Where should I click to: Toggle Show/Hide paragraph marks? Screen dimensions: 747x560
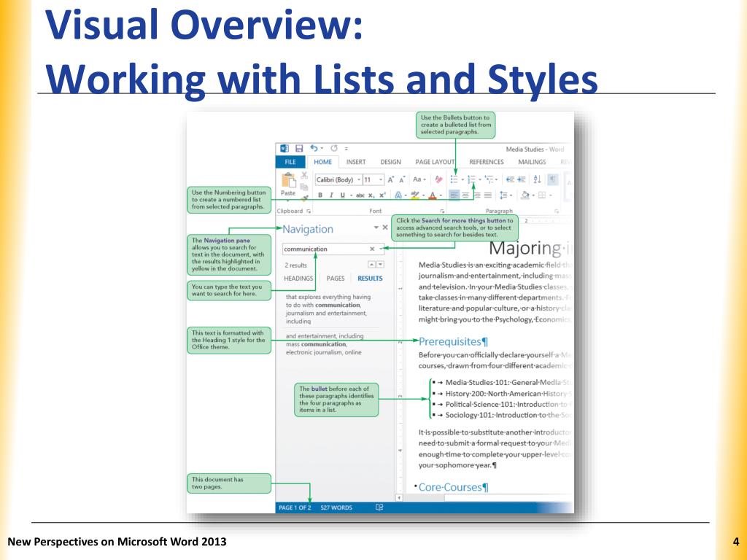tap(553, 179)
